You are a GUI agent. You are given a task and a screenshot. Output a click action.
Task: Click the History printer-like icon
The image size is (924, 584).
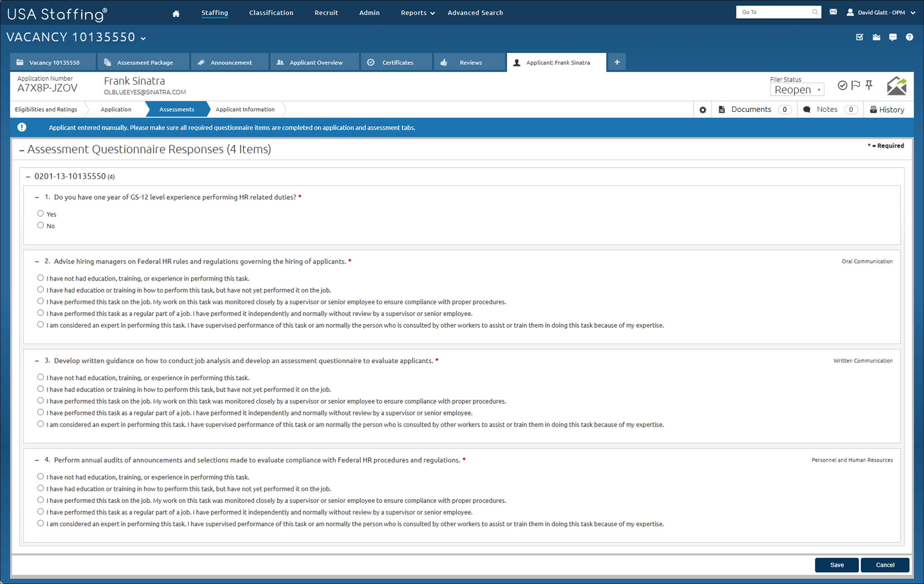click(x=873, y=109)
